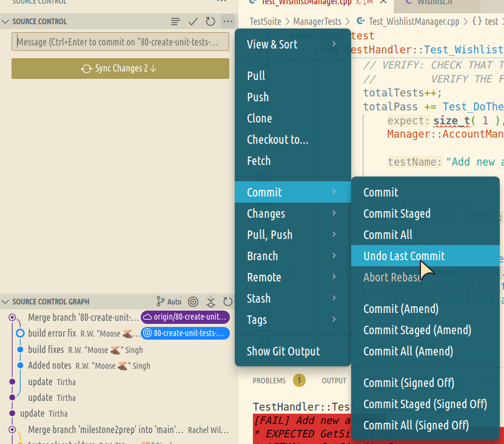
Task: Expand the Stash submenu
Action: (x=292, y=298)
